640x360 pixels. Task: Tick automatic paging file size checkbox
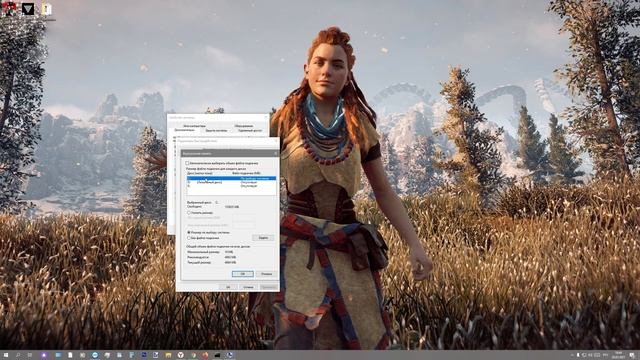pyautogui.click(x=187, y=163)
